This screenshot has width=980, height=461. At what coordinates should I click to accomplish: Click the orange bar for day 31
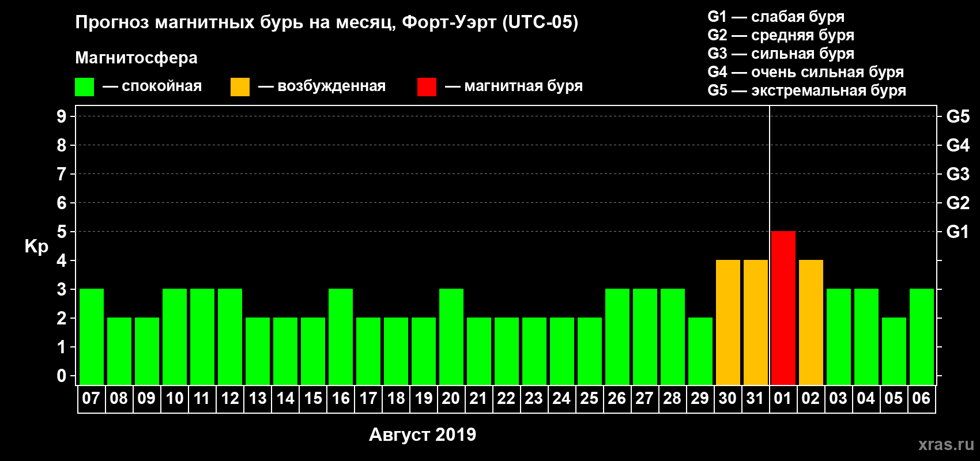(756, 322)
